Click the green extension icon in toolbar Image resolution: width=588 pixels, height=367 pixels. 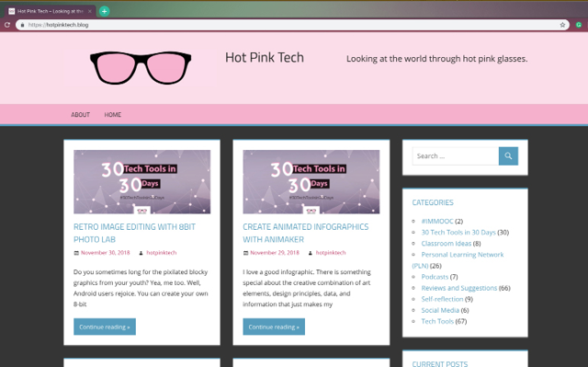(x=579, y=25)
